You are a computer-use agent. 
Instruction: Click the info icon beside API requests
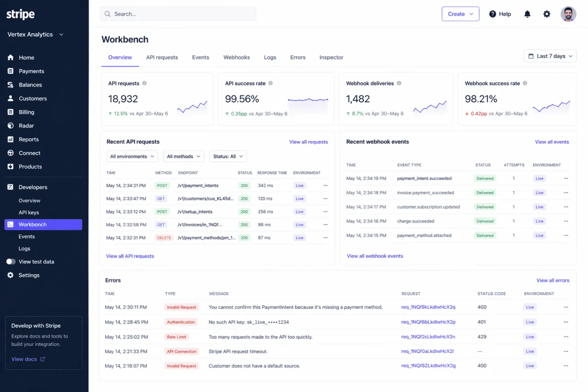(x=144, y=84)
